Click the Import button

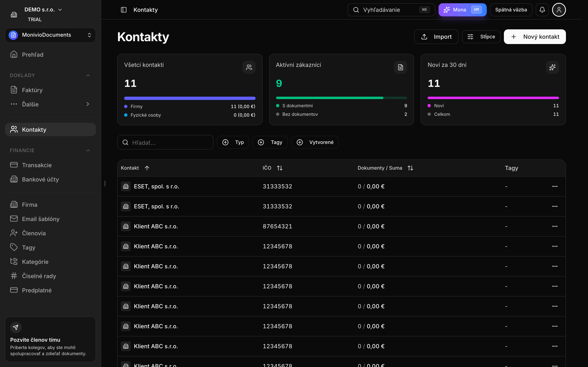pos(436,37)
